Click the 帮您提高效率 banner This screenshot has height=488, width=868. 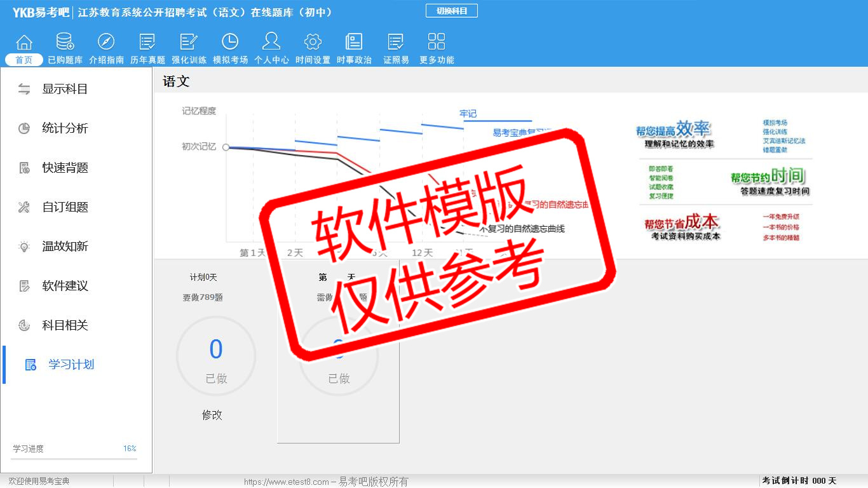pos(675,134)
